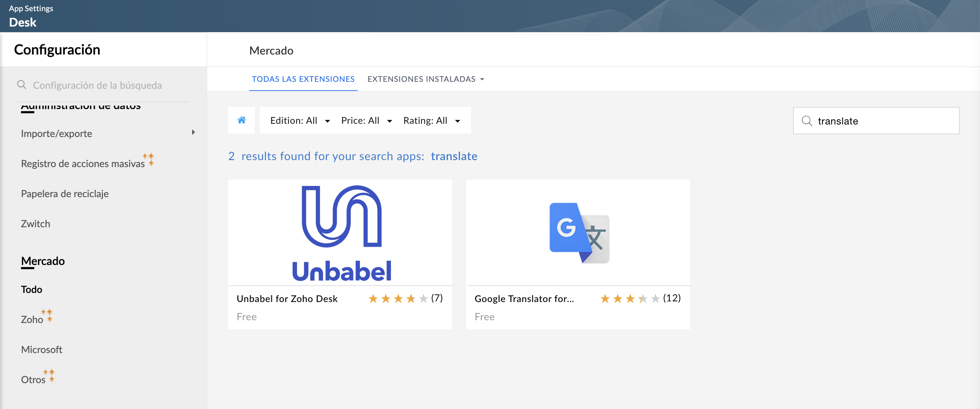Open Extensiones instaladas tab
980x409 pixels.
click(425, 79)
